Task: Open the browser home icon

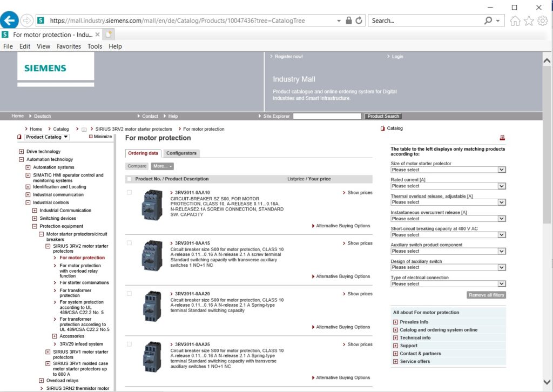Action: (x=515, y=21)
